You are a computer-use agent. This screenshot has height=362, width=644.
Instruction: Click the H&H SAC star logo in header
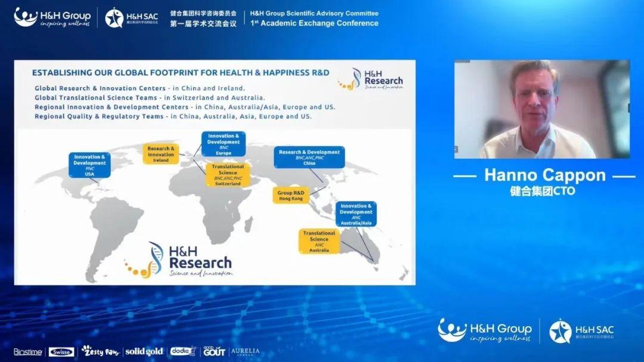point(131,18)
